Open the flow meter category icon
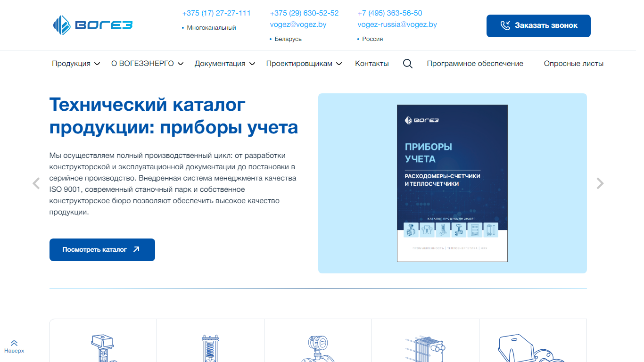This screenshot has width=644, height=362. (318, 348)
